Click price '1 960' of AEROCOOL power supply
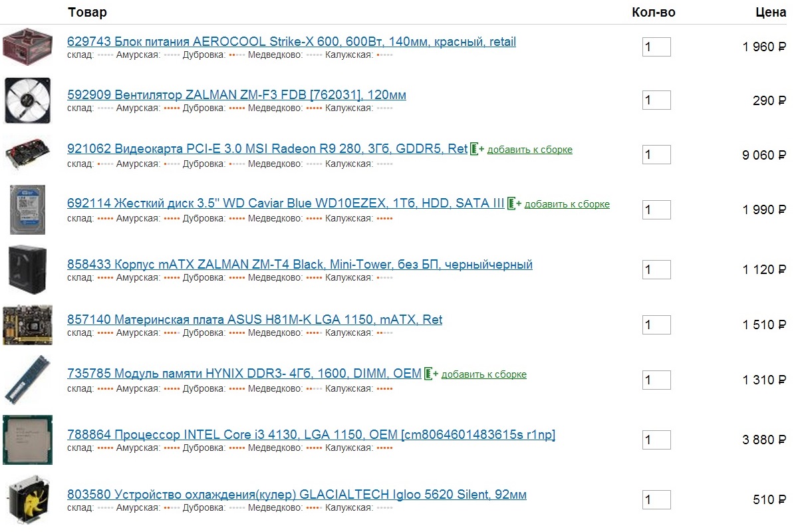Screen dimensions: 804x532 pyautogui.click(x=764, y=47)
